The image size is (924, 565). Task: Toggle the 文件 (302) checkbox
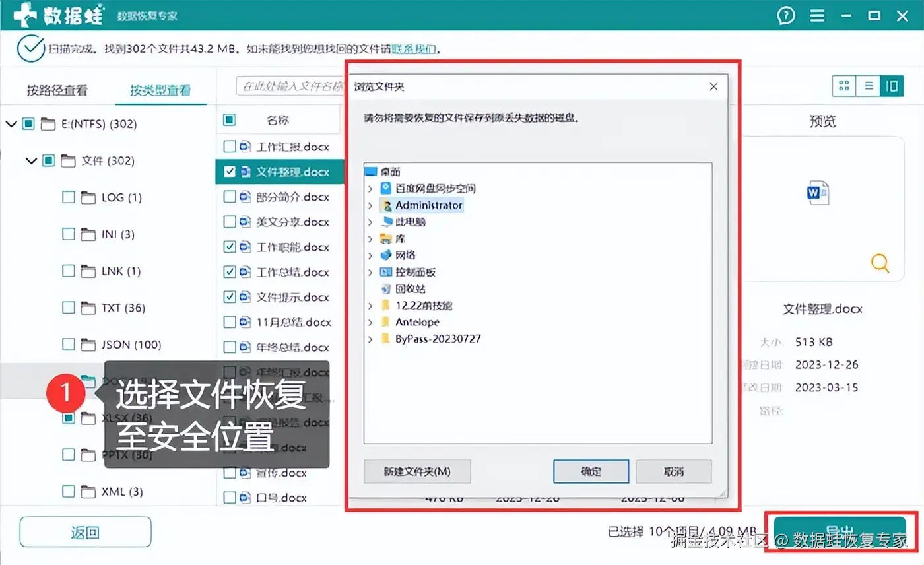(x=48, y=160)
